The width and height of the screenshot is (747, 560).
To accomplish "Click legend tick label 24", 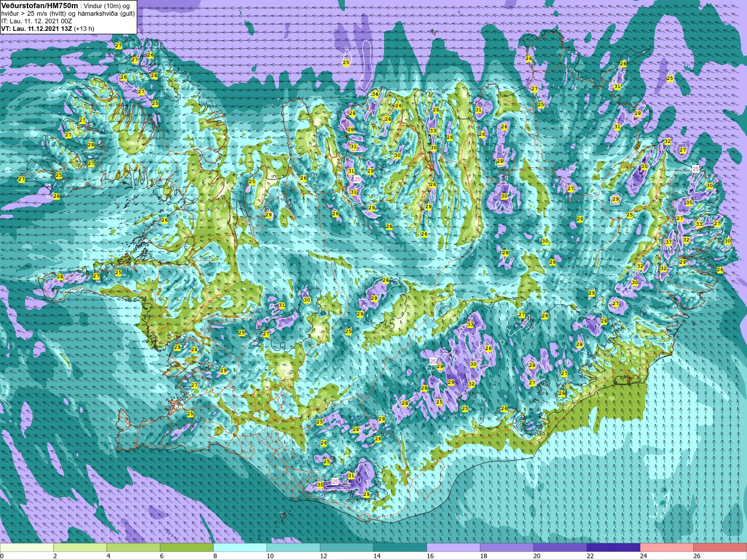I will pyautogui.click(x=643, y=556).
